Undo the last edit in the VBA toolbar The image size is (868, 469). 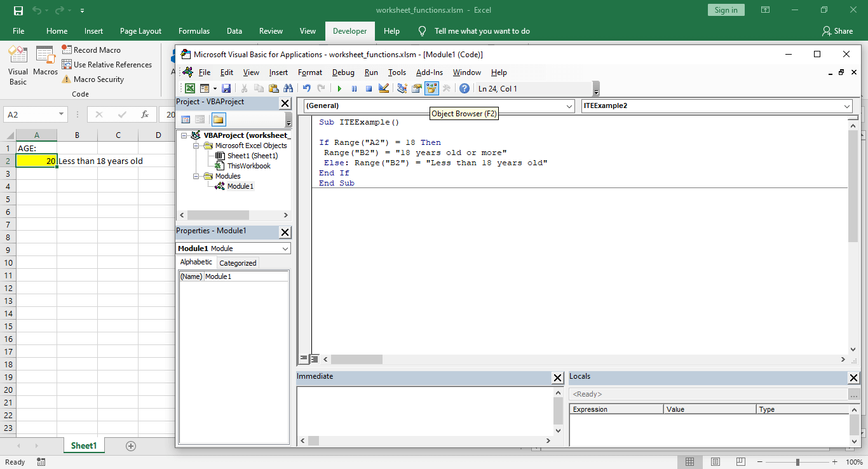(x=307, y=89)
